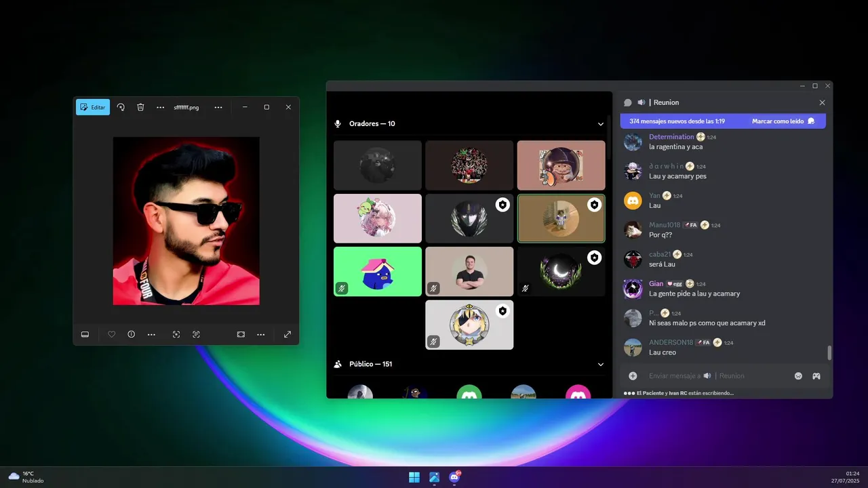Click muted mic icon on man tile
This screenshot has width=868, height=488.
[433, 288]
